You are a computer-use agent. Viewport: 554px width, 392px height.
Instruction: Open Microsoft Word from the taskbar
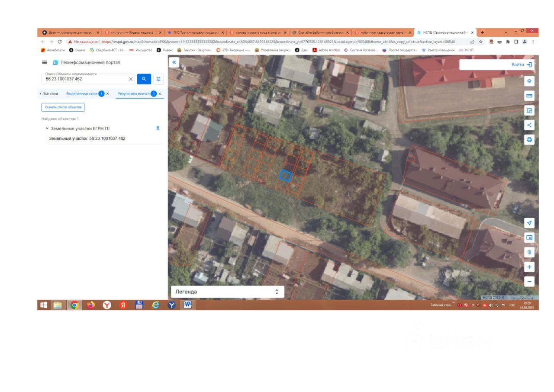click(x=188, y=305)
